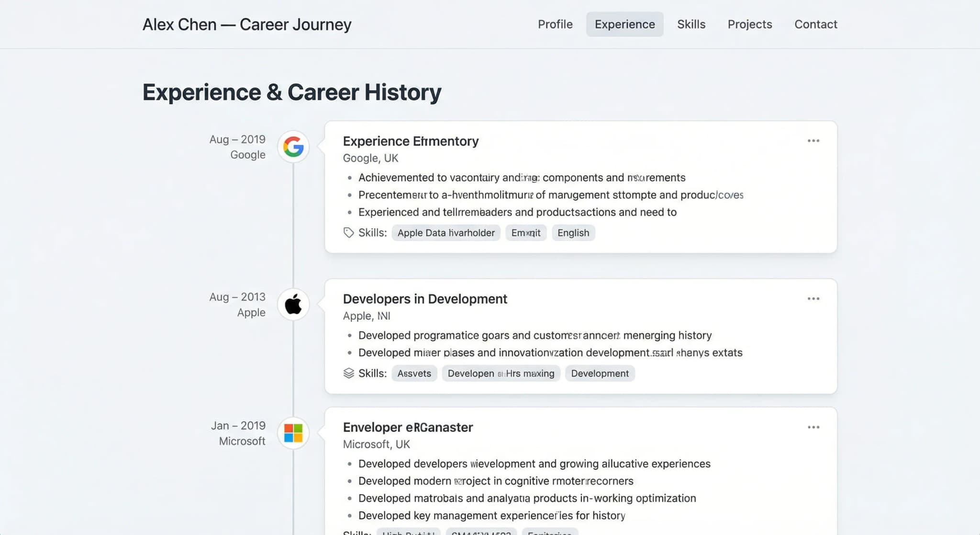Open the three-dot menu on the Apple entry

click(x=813, y=298)
